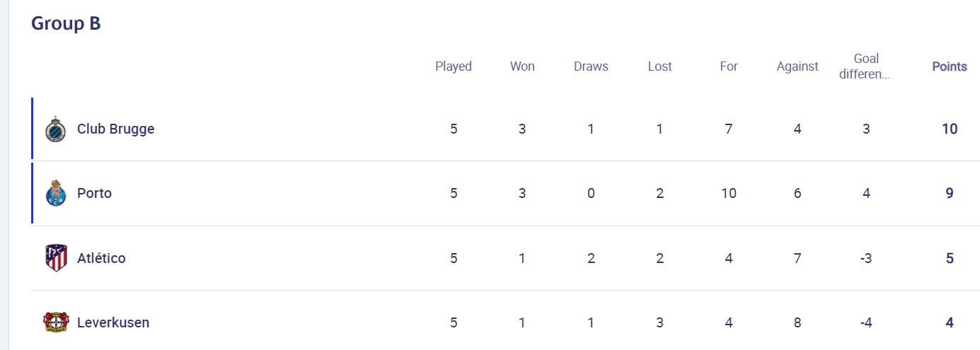Click the Draws column header

click(591, 66)
